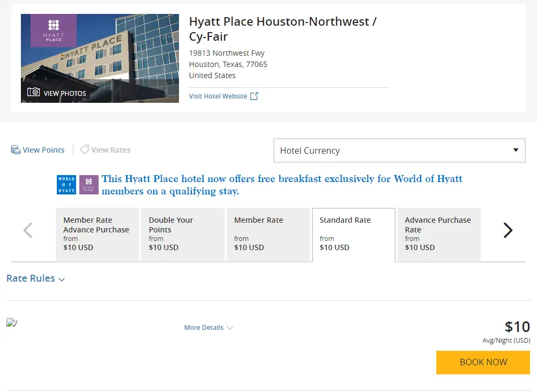Screen dimensions: 537x392
Task: Click the camera icon on hotel photo
Action: [x=34, y=92]
